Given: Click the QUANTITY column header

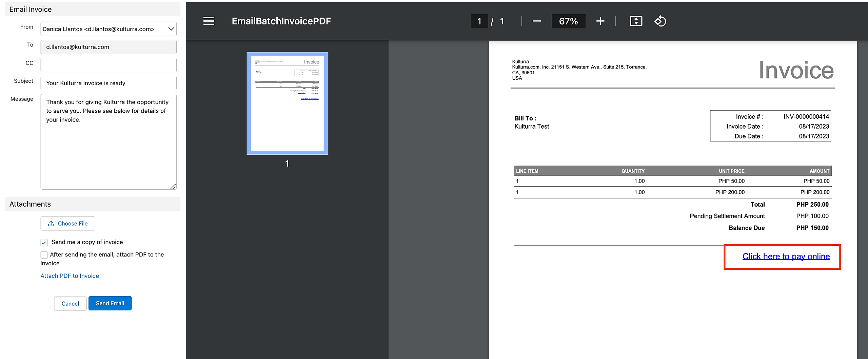Looking at the screenshot, I should click(633, 171).
